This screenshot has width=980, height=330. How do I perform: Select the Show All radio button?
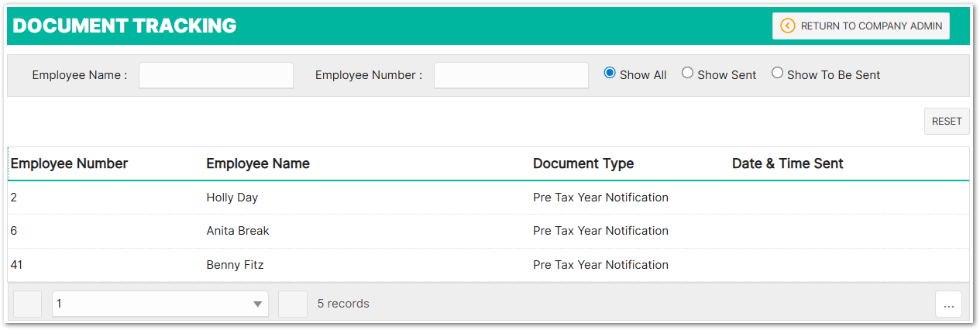coord(610,73)
